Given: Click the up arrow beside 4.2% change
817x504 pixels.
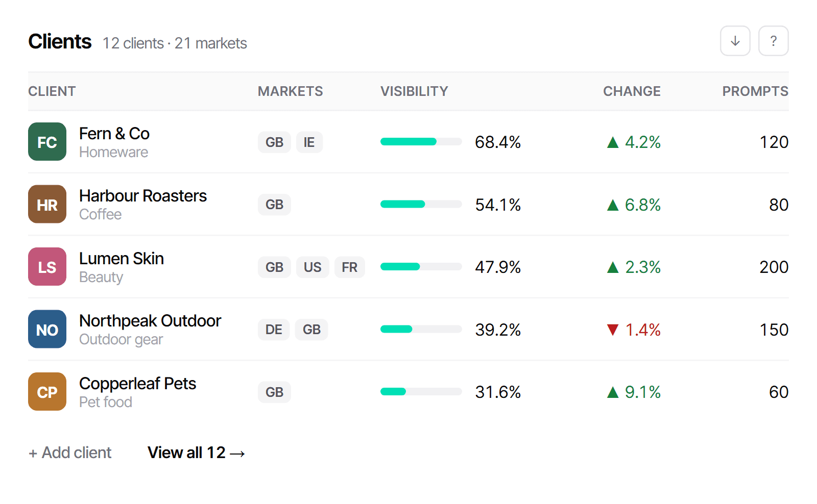Looking at the screenshot, I should pyautogui.click(x=613, y=142).
